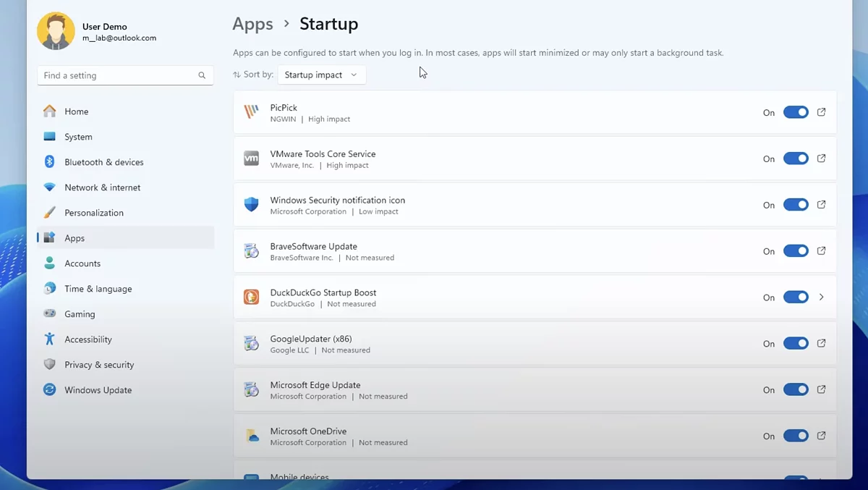
Task: Open GoogleUpdater (x86) external link icon
Action: click(821, 344)
